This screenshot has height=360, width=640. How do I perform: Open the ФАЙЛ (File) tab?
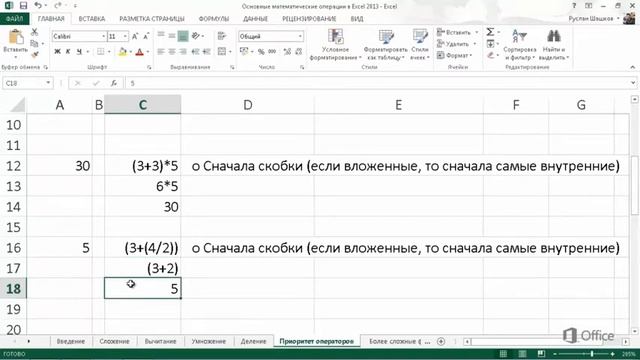click(x=14, y=19)
